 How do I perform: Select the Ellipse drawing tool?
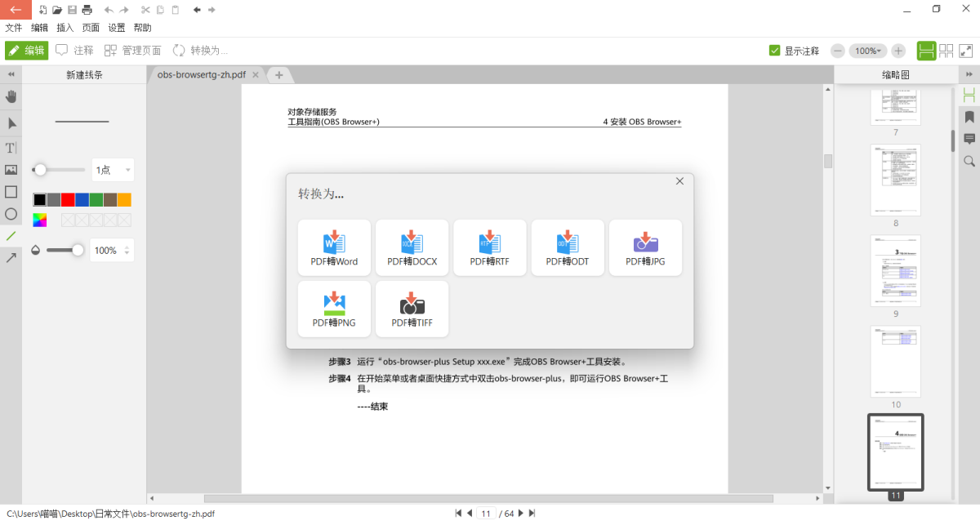pos(11,215)
